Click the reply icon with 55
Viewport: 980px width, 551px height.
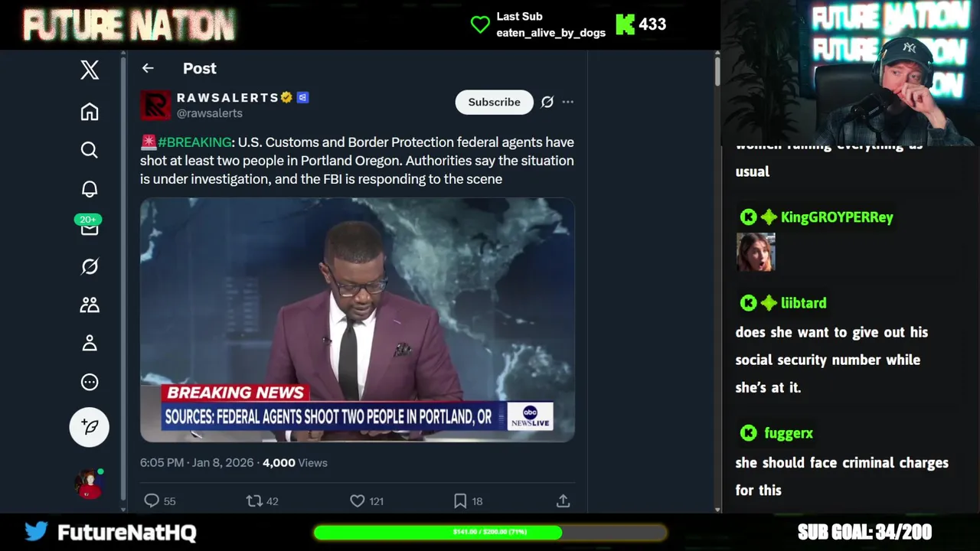tap(152, 500)
